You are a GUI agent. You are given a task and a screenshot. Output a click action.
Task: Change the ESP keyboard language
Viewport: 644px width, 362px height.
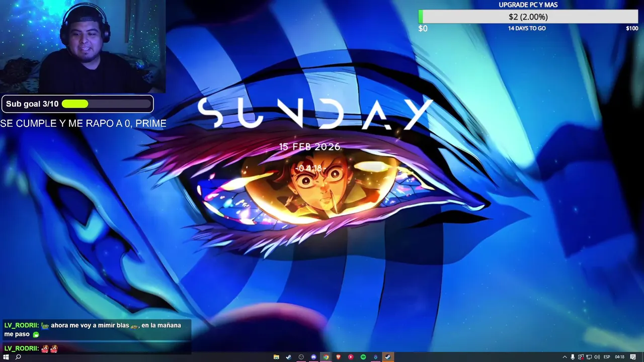tap(607, 357)
